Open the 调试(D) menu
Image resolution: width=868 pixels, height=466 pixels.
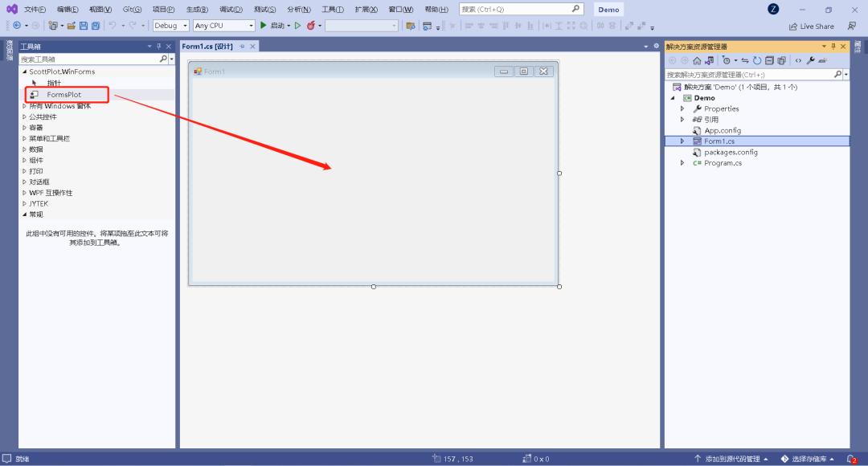pos(231,9)
